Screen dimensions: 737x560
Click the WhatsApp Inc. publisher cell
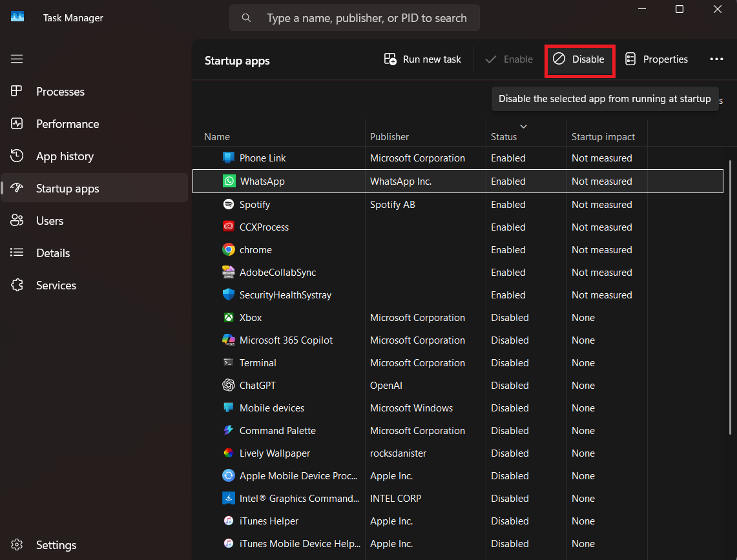pyautogui.click(x=400, y=181)
